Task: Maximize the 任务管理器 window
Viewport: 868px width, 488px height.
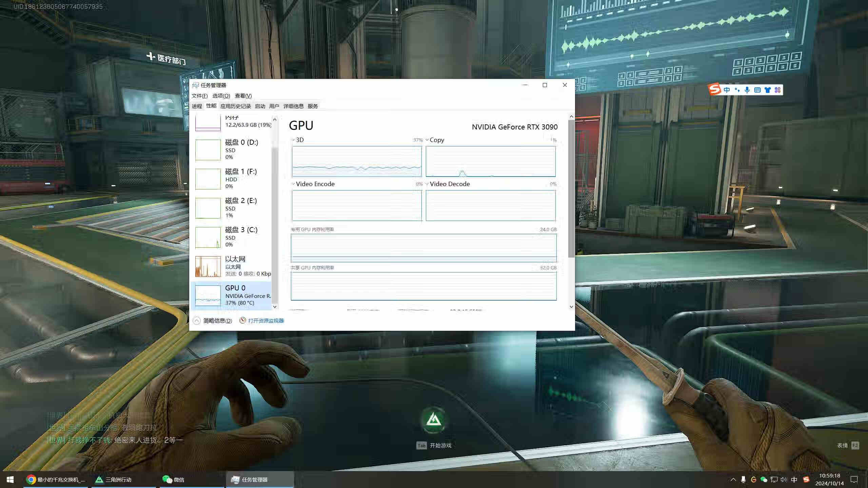Action: click(545, 85)
